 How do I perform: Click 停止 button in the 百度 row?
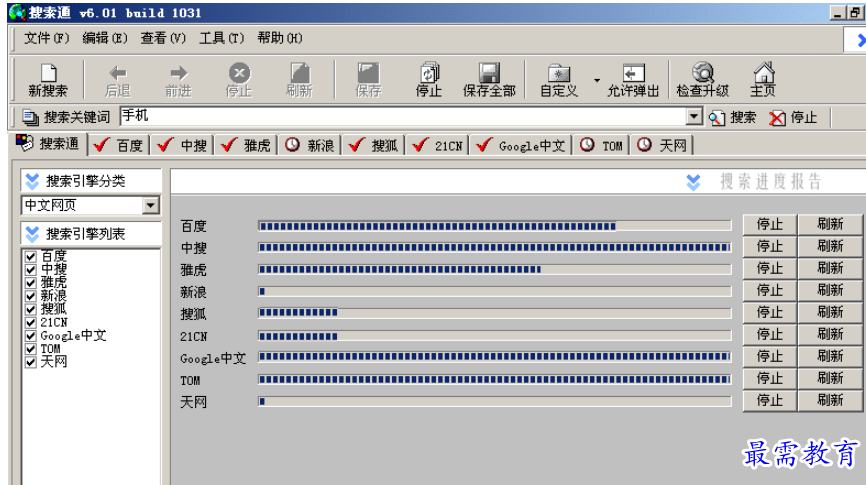point(770,224)
